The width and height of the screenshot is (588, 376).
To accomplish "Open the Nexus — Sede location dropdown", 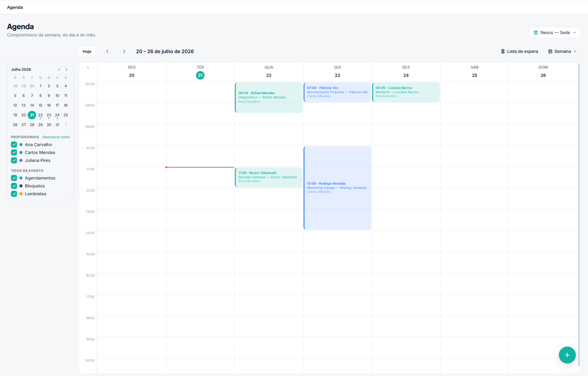I will coord(555,32).
